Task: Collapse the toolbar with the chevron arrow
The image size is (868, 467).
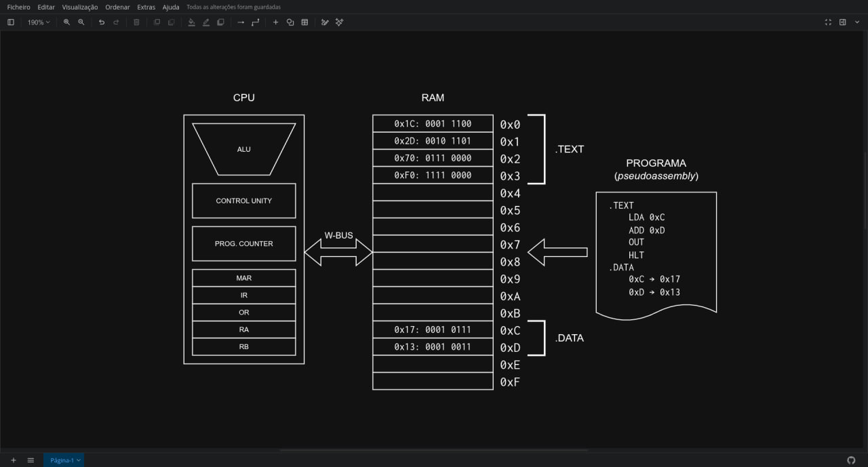Action: 857,22
